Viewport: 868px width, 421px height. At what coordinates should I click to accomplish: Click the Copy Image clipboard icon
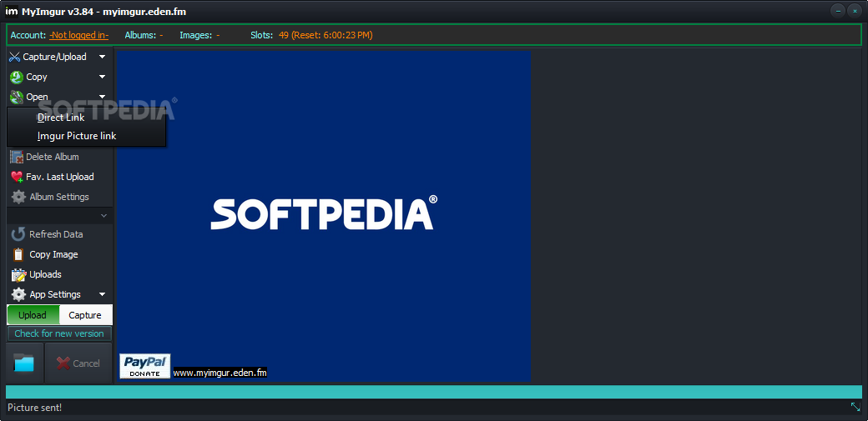pyautogui.click(x=18, y=254)
